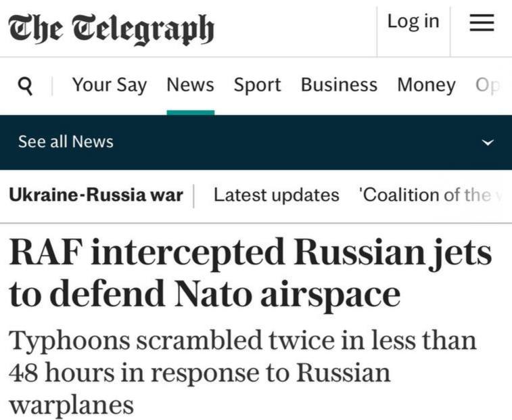512x420 pixels.
Task: Open the Ukraine-Russia war topic
Action: coord(96,195)
